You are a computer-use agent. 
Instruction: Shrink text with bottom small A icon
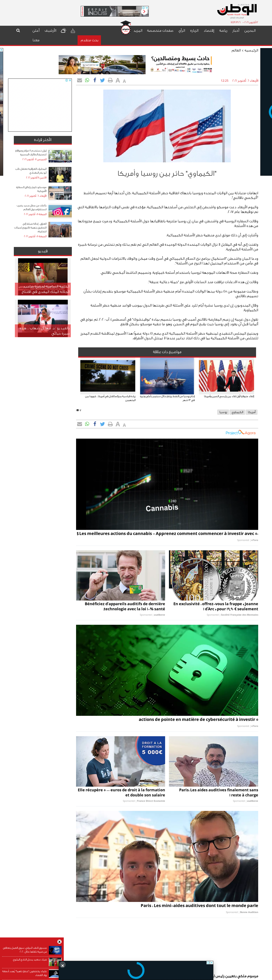(x=124, y=425)
